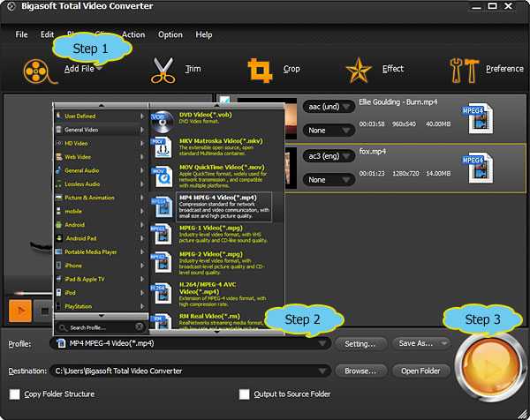
Task: Select the mobile category
Action: click(101, 211)
